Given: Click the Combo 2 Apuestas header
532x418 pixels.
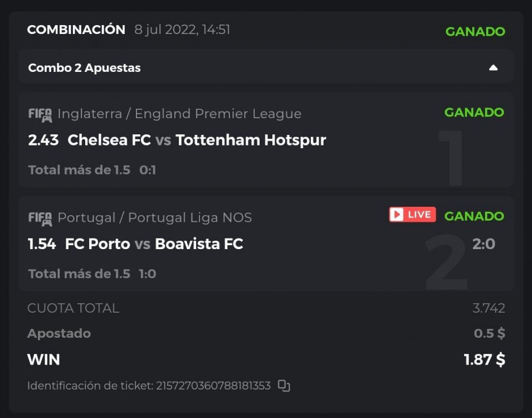Looking at the screenshot, I should [85, 68].
